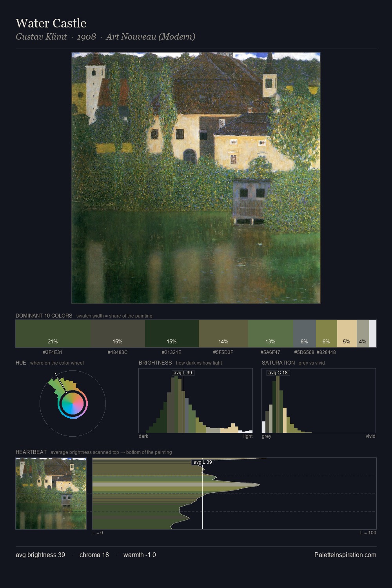Select the narrow white swatch at palette end

pyautogui.click(x=373, y=334)
